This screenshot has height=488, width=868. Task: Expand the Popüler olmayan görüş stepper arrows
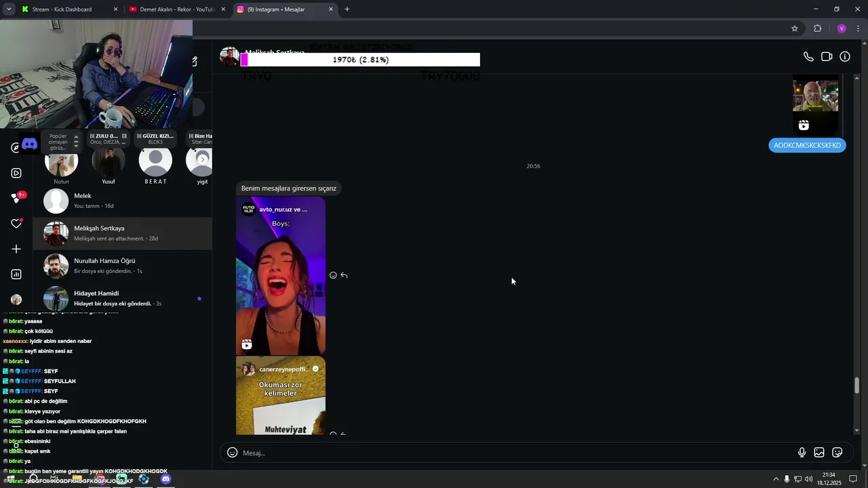(x=76, y=141)
